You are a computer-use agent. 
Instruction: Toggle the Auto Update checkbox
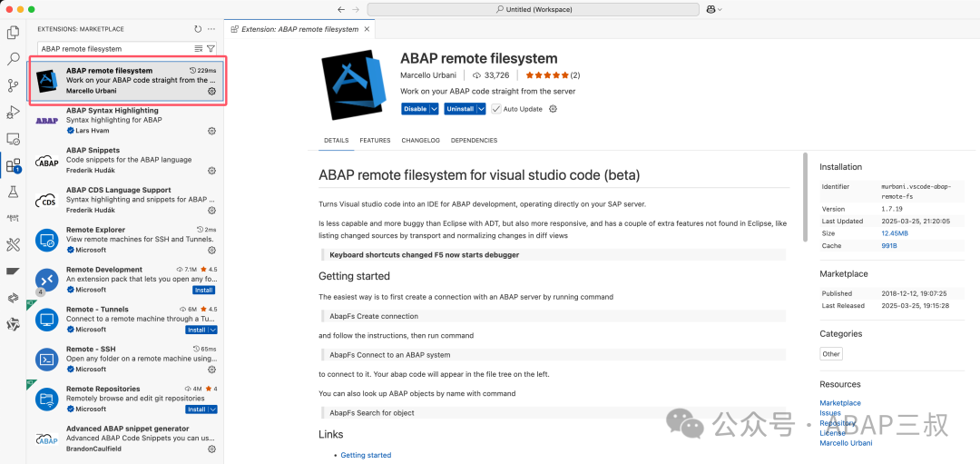(x=496, y=109)
